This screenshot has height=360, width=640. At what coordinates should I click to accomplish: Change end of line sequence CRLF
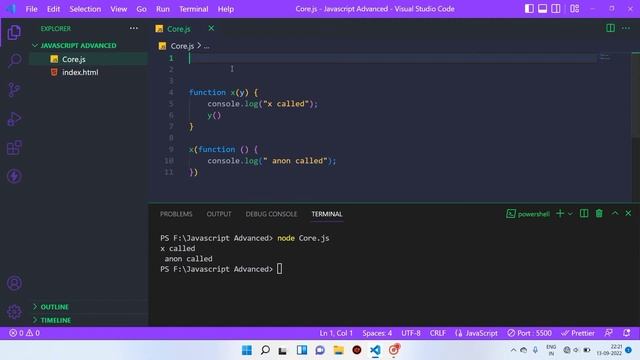[x=438, y=333]
